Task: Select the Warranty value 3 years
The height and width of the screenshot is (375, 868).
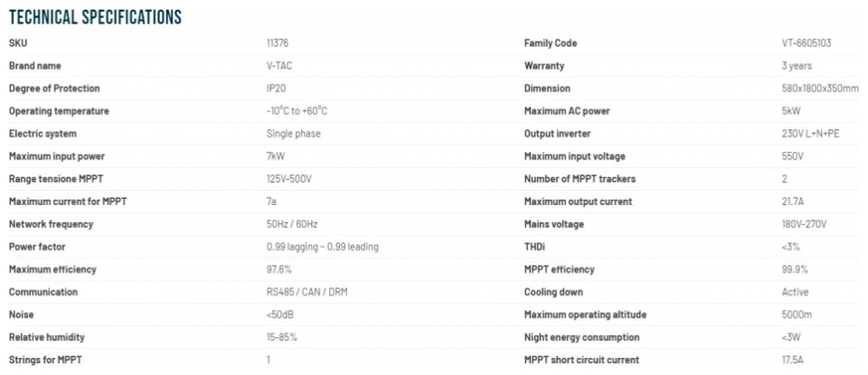Action: pos(797,66)
